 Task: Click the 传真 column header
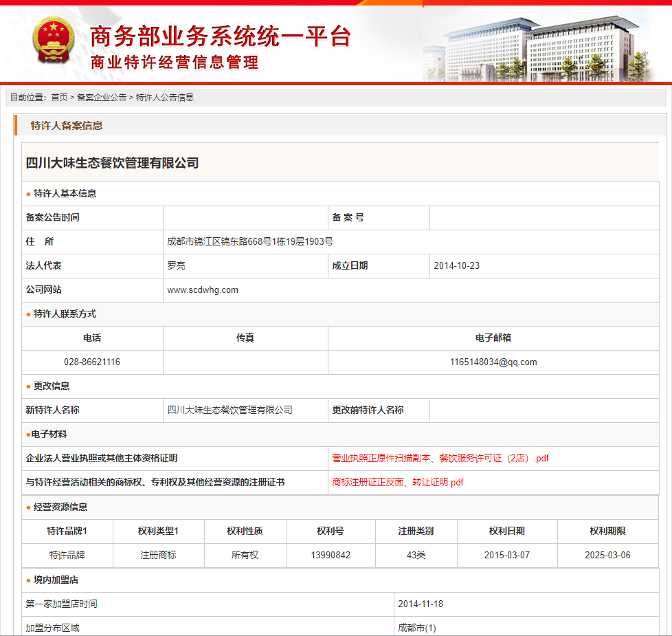[245, 338]
